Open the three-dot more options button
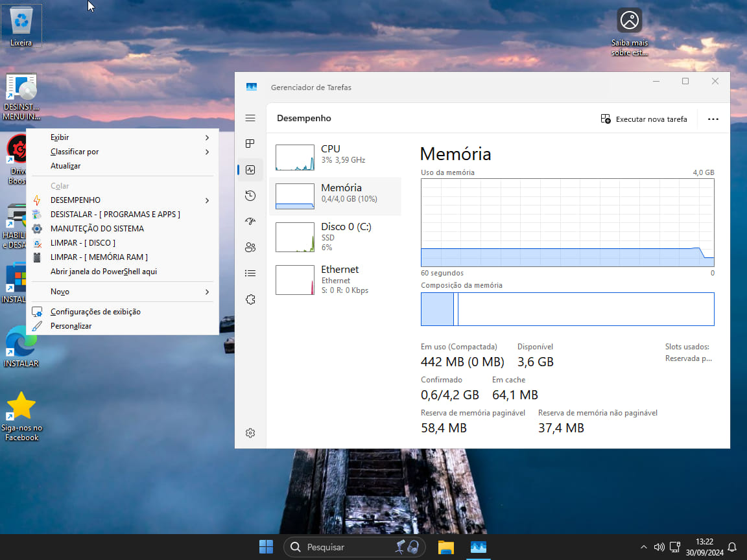This screenshot has height=560, width=747. [713, 119]
